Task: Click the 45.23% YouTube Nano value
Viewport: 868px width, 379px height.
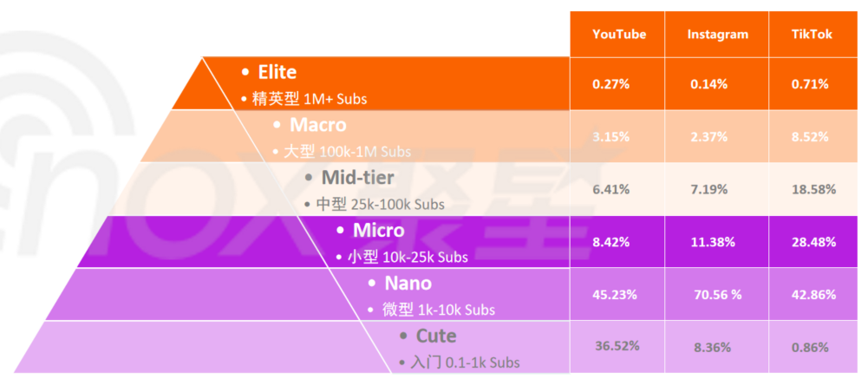Action: pos(615,295)
